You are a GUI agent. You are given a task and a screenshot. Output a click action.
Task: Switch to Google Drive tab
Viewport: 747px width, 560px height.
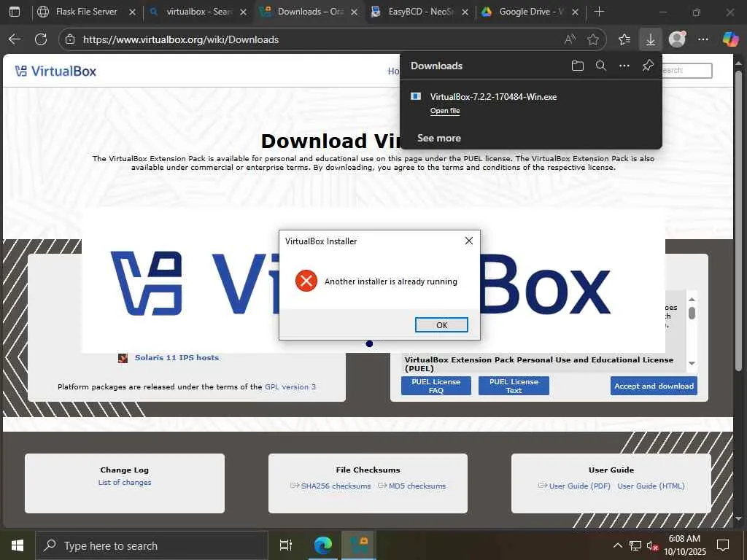[531, 12]
